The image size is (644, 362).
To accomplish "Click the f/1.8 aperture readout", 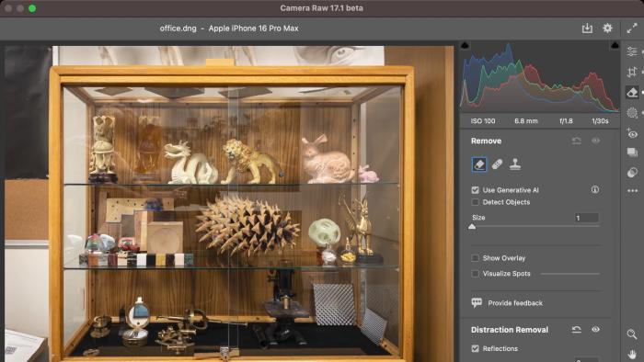I will (566, 121).
